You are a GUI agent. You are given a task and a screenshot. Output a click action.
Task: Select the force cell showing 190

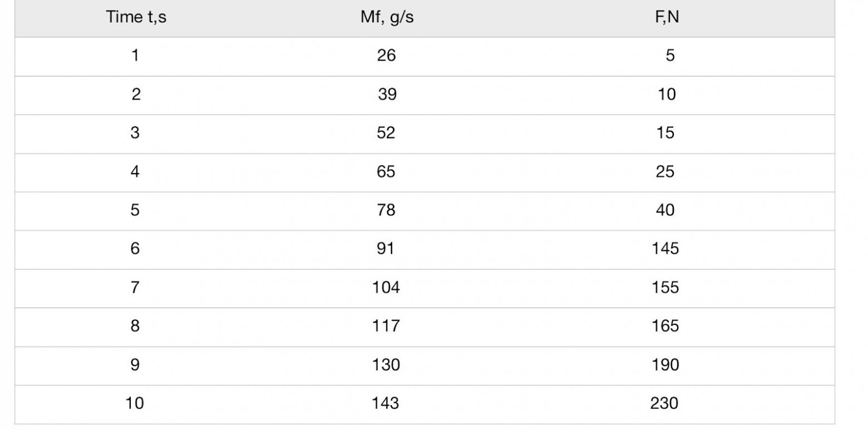coord(665,364)
